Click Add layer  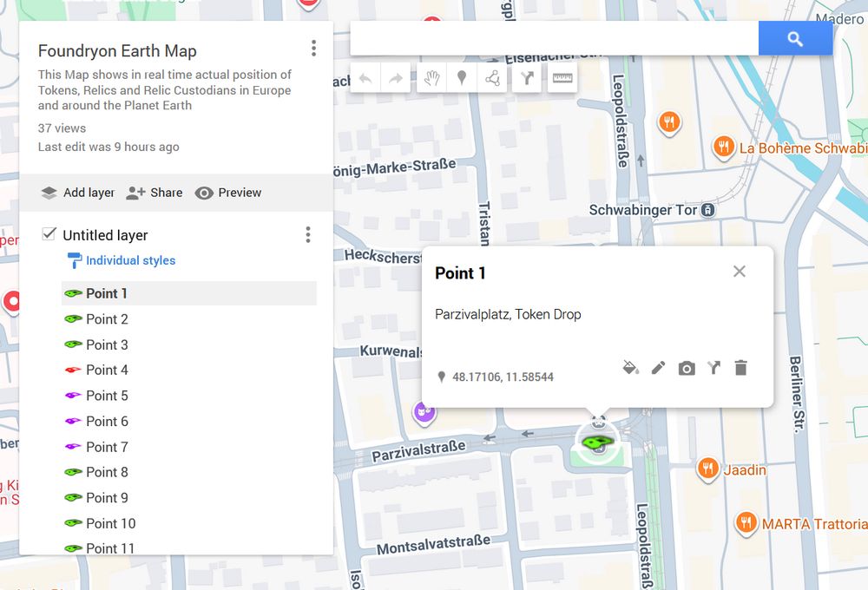pos(78,193)
